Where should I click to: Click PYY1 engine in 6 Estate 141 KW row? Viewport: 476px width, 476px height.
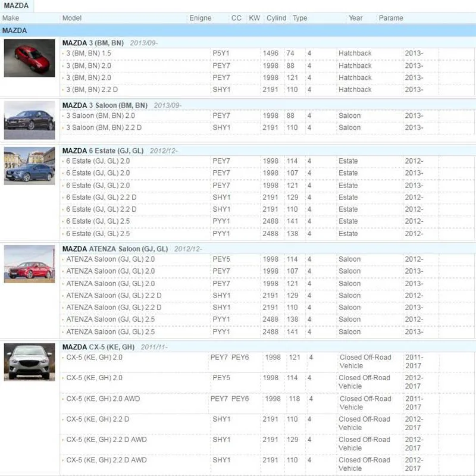pos(221,221)
